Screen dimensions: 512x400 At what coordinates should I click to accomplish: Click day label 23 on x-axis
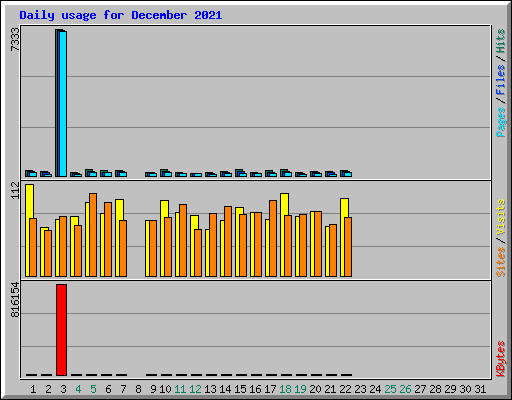click(x=360, y=389)
